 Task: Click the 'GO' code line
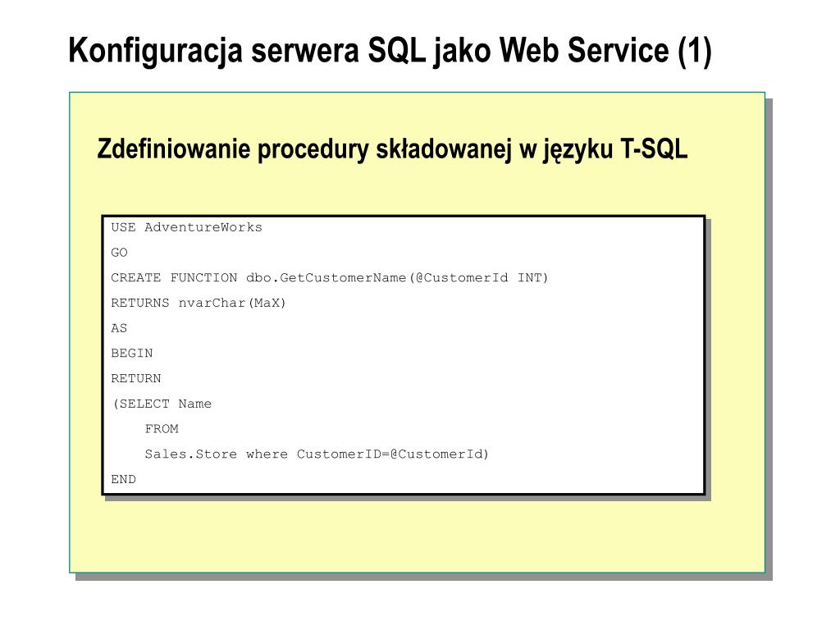point(119,253)
